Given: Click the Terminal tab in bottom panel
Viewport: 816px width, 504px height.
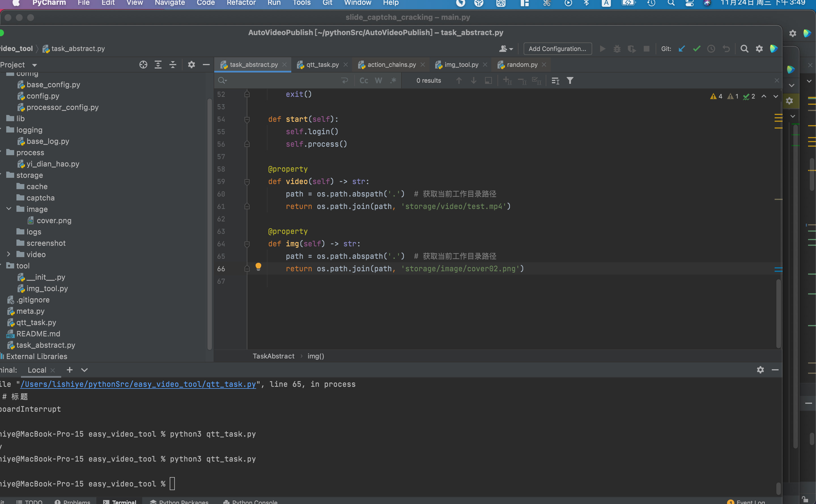Looking at the screenshot, I should tap(124, 501).
